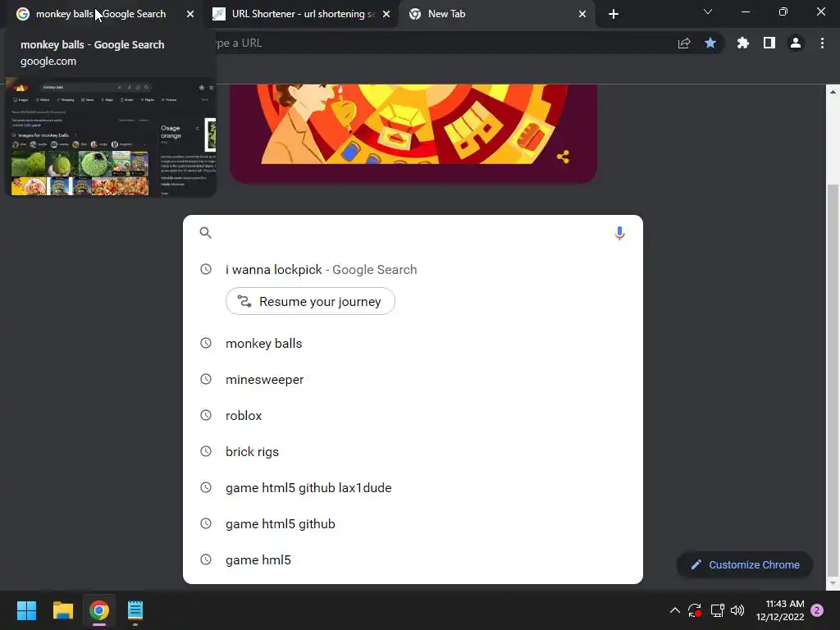Click the share page icon in address bar
Viewport: 840px width, 630px height.
point(684,43)
